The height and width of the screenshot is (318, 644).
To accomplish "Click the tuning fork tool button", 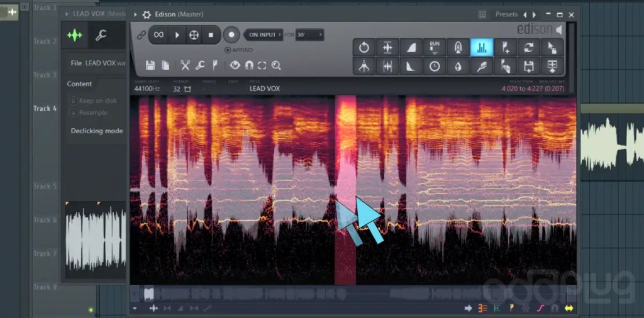I will pyautogui.click(x=364, y=66).
